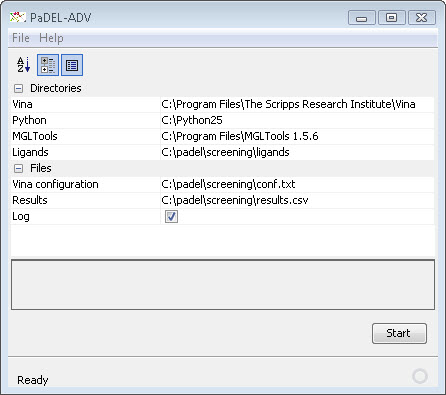Toggle the categorized view icon
The image size is (446, 395).
[x=48, y=65]
